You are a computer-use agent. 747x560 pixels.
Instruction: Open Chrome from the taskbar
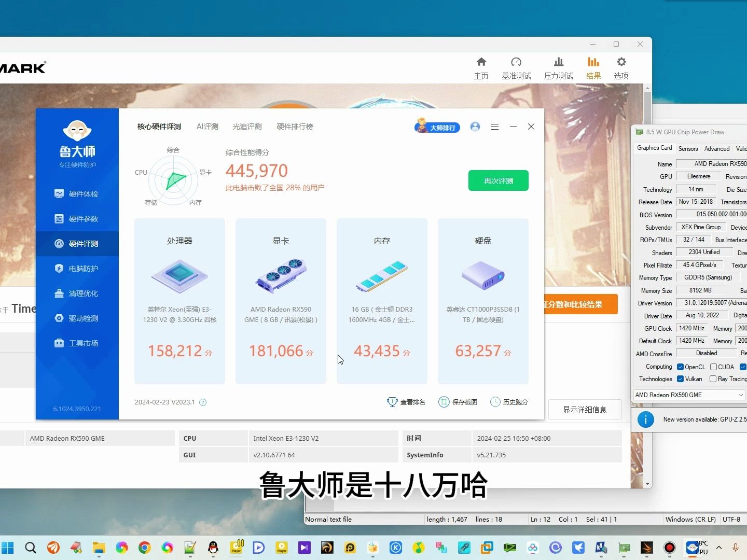[x=145, y=548]
